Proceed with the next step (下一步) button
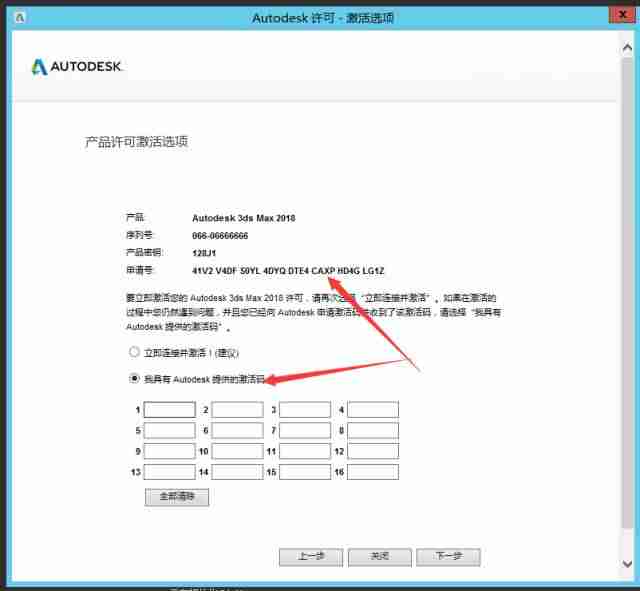The height and width of the screenshot is (591, 640). pyautogui.click(x=448, y=557)
